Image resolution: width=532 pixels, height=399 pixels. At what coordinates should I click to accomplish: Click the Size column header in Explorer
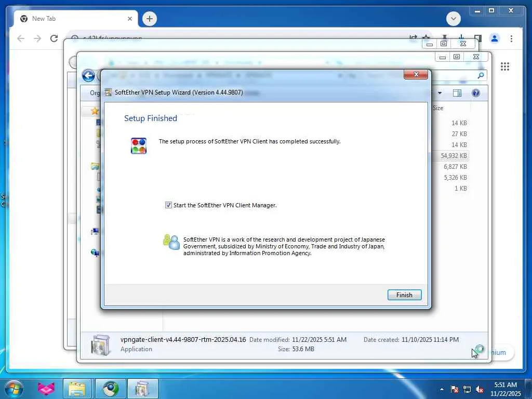coord(437,108)
